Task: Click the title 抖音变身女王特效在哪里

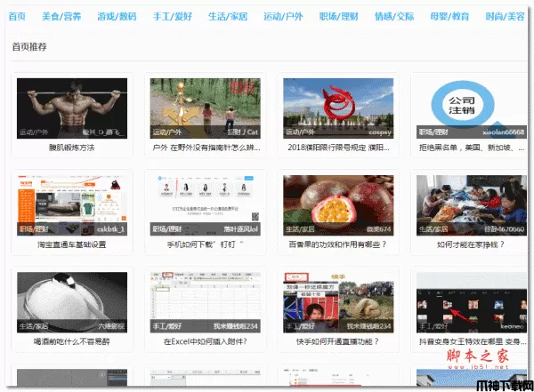Action: [473, 341]
